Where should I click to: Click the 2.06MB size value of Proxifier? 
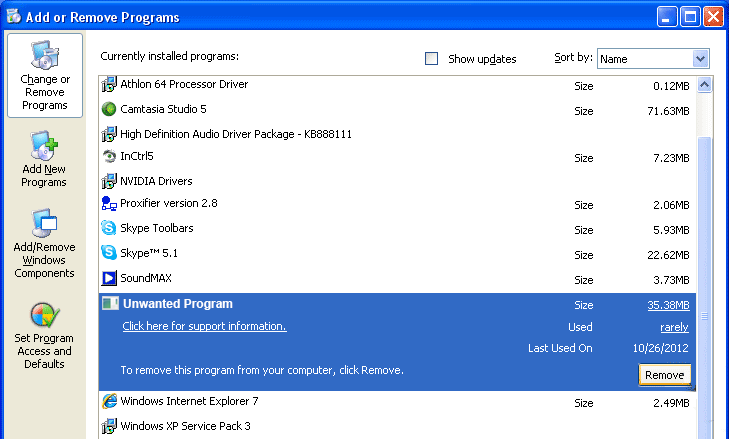pyautogui.click(x=671, y=205)
